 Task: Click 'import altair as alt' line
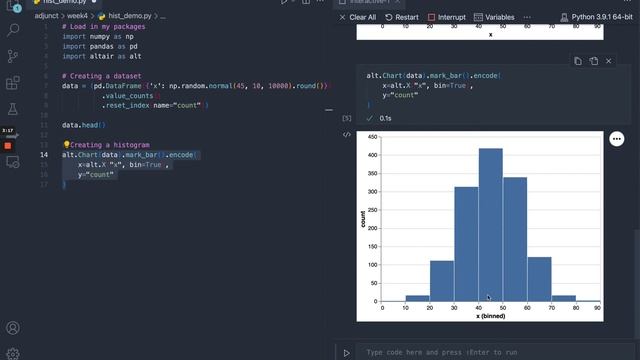[102, 56]
